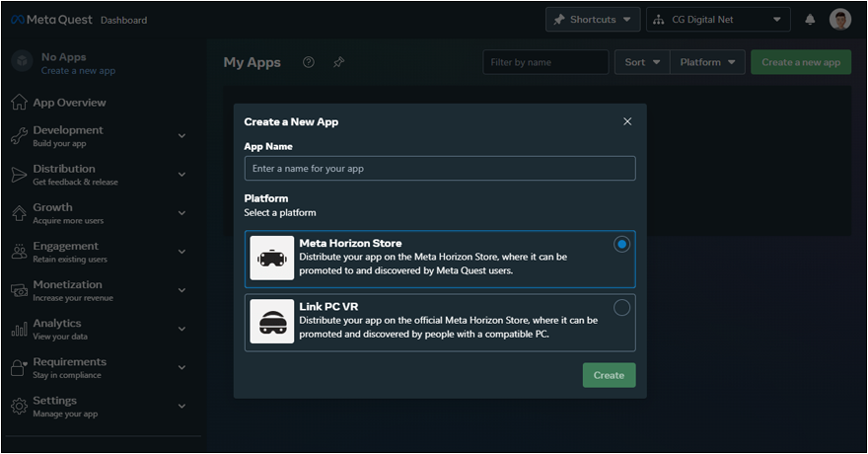Viewport: 868px width, 454px height.
Task: Expand the Development section chevron
Action: pos(181,135)
